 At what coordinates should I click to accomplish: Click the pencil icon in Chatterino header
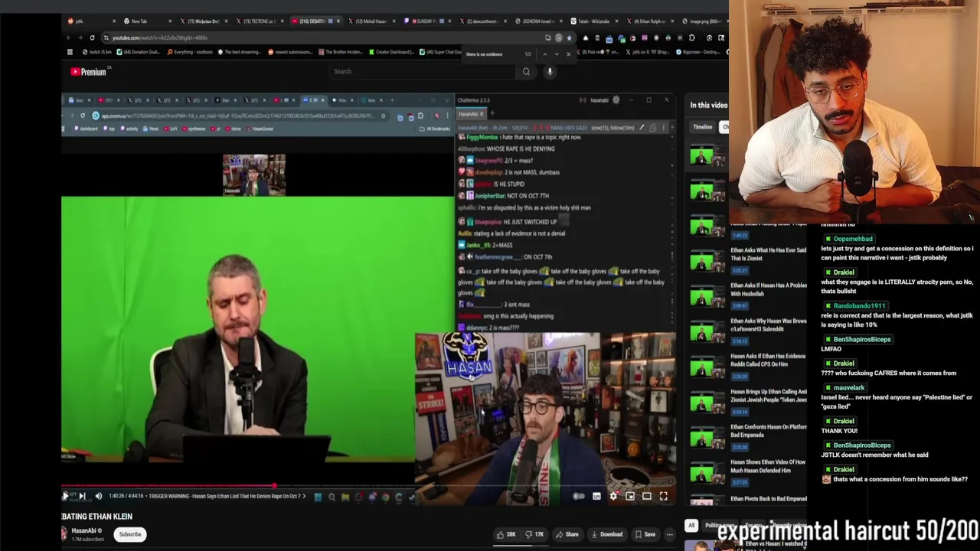[642, 128]
